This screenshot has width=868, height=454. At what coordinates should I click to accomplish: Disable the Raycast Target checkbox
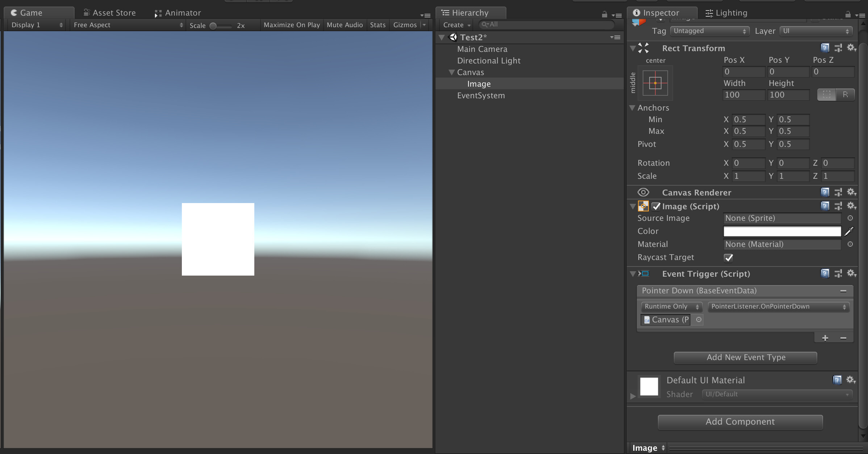[729, 258]
